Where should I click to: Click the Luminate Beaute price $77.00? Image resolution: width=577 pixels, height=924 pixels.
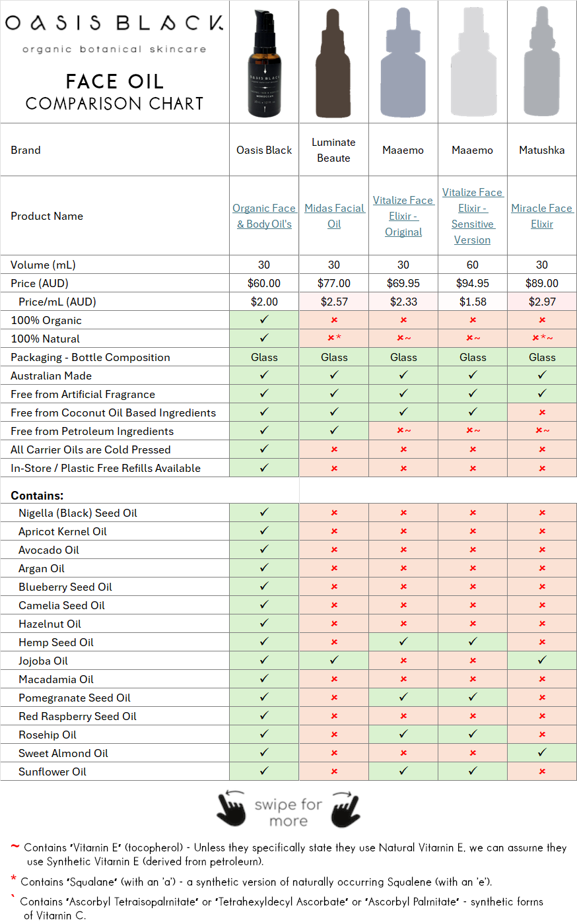(x=334, y=283)
